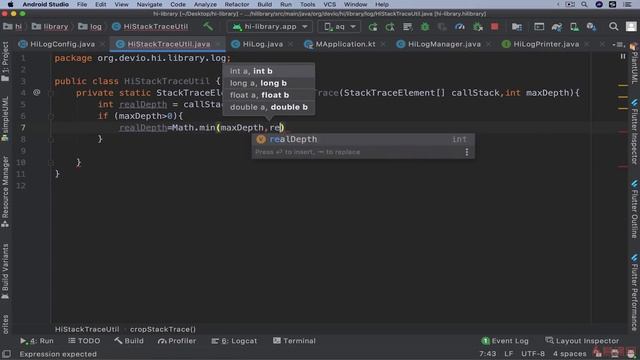Click the 7:43 cursor position indicator
This screenshot has width=640, height=360.
(487, 354)
